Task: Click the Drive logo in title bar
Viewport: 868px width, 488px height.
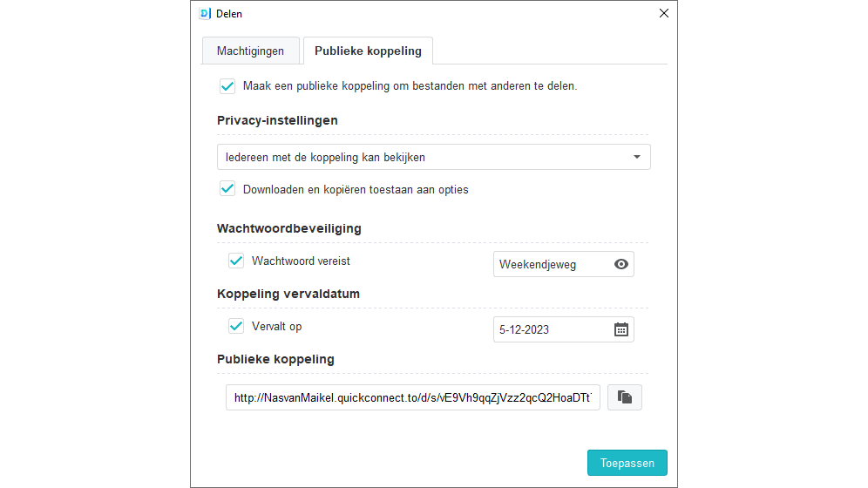Action: [205, 13]
